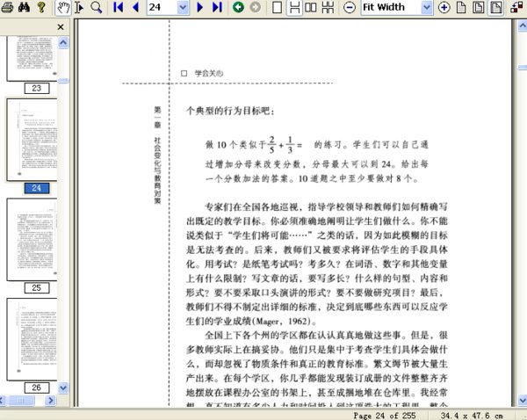This screenshot has width=527, height=420.
Task: Click the page header '学会关心'
Action: pyautogui.click(x=209, y=73)
